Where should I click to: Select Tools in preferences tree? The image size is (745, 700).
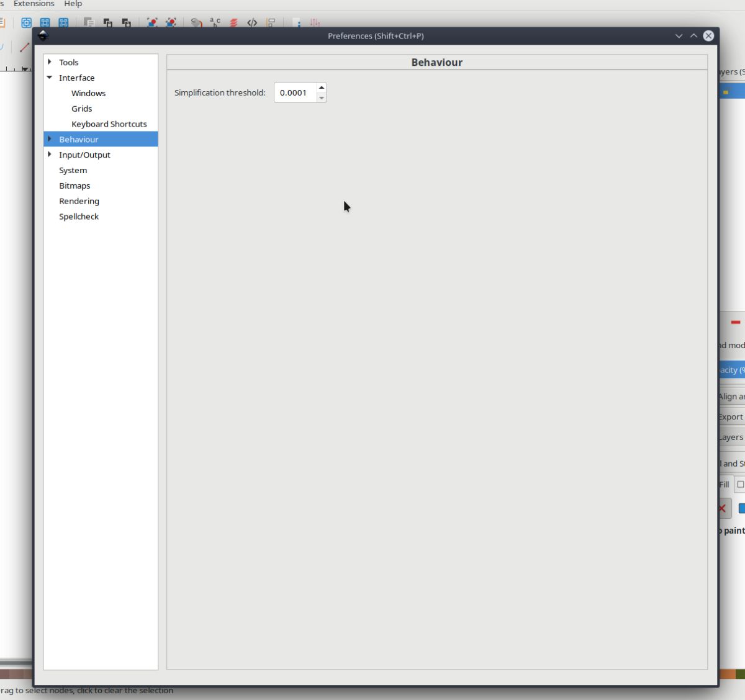[x=68, y=62]
